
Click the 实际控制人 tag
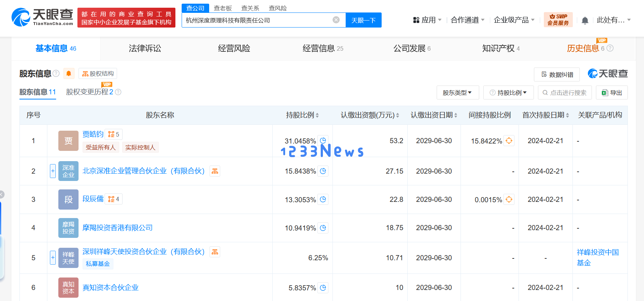point(140,148)
